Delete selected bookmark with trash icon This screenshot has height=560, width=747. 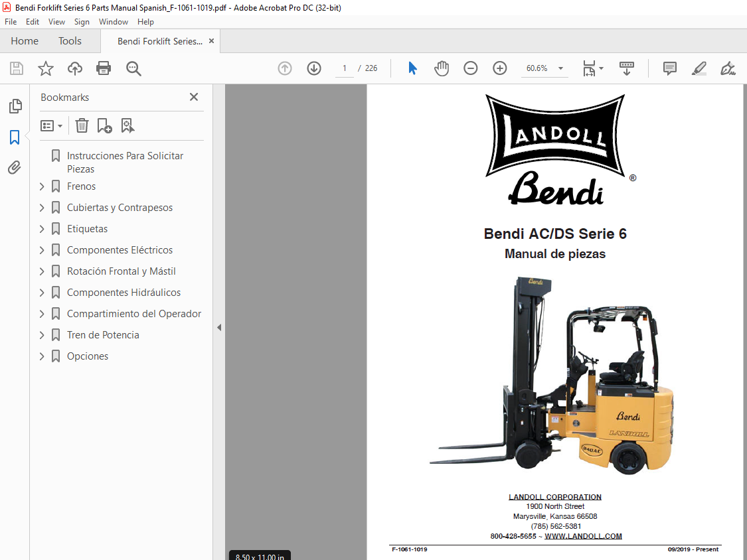pyautogui.click(x=82, y=125)
